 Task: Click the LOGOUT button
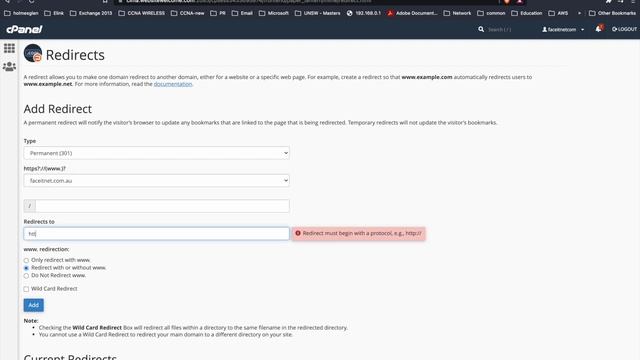click(624, 29)
